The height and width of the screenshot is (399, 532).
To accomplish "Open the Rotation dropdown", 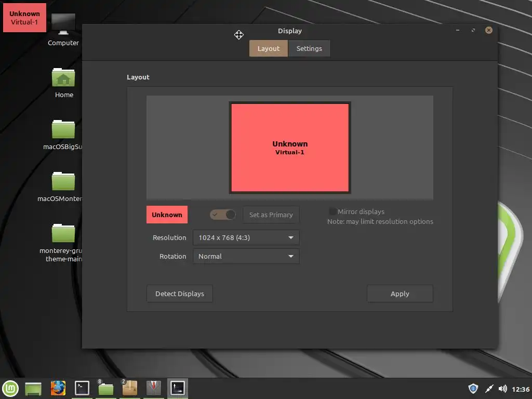I will tap(246, 256).
